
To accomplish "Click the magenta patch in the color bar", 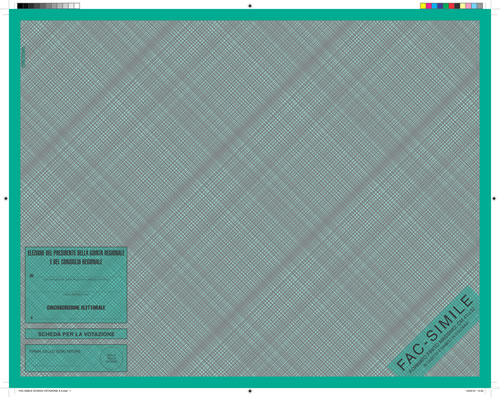I will (429, 6).
